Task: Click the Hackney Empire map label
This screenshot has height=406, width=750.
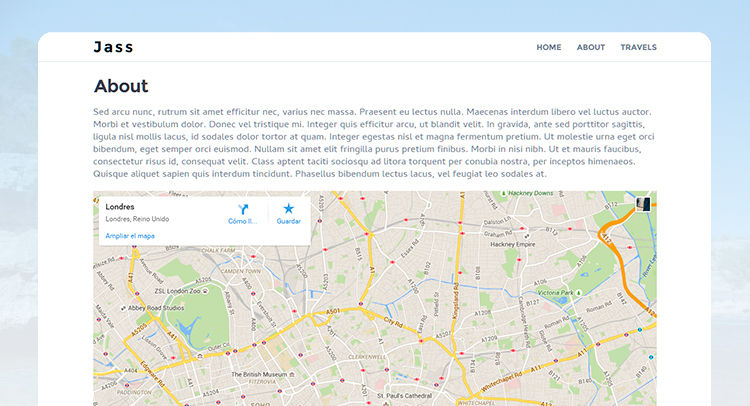Action: pos(513,244)
